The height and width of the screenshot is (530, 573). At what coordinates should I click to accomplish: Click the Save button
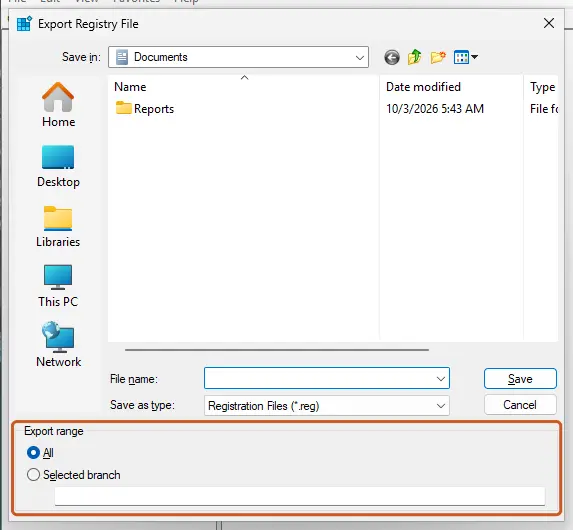520,379
